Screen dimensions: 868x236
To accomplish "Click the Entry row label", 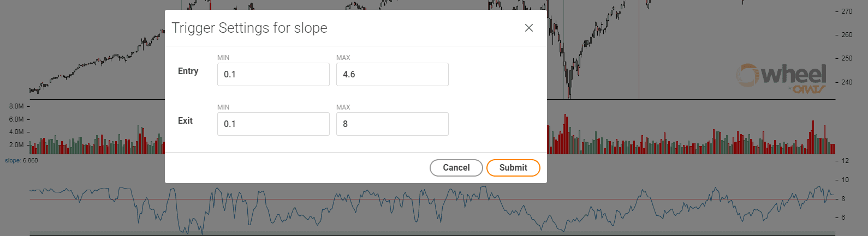I will point(188,71).
